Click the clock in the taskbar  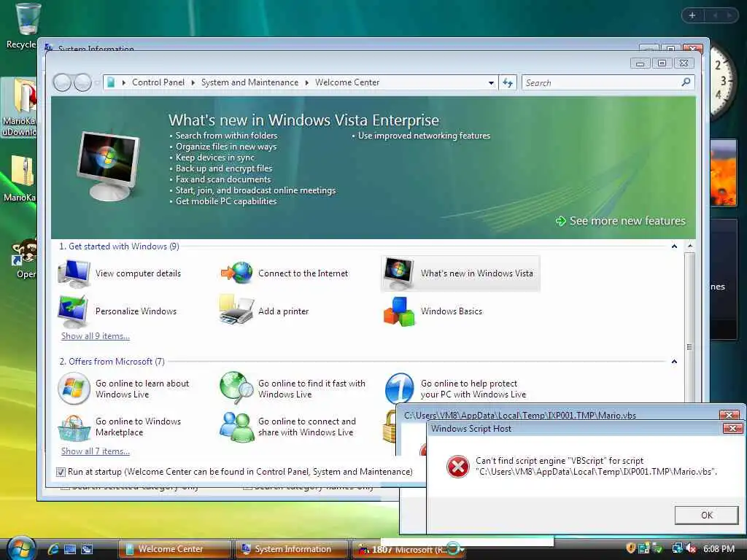(x=719, y=549)
